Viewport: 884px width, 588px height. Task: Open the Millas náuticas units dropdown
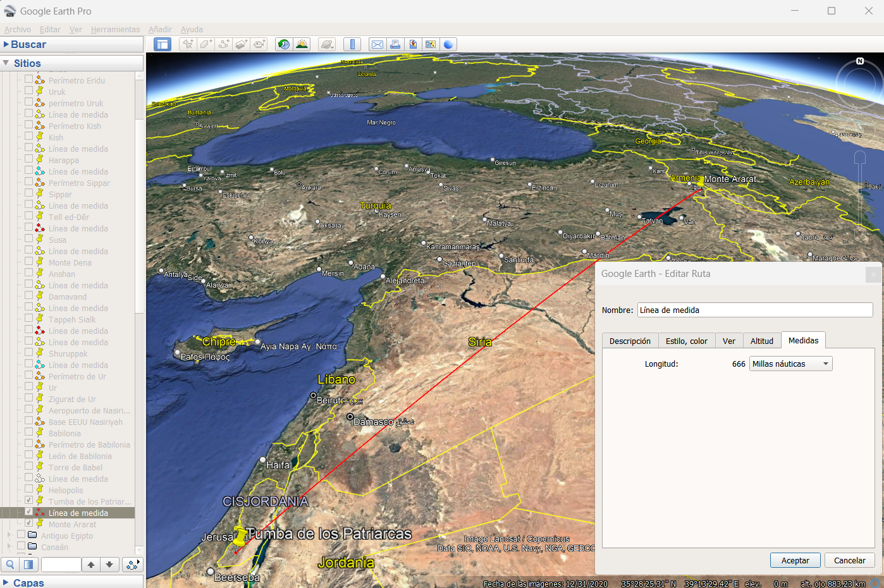pyautogui.click(x=790, y=364)
